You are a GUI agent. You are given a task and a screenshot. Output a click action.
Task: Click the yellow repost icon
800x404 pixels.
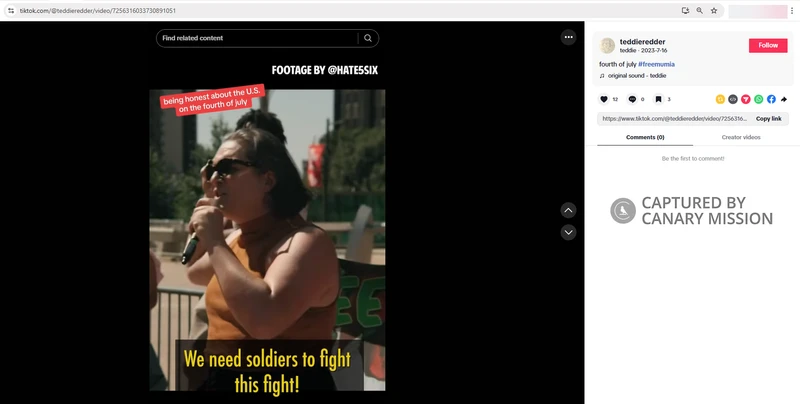720,99
